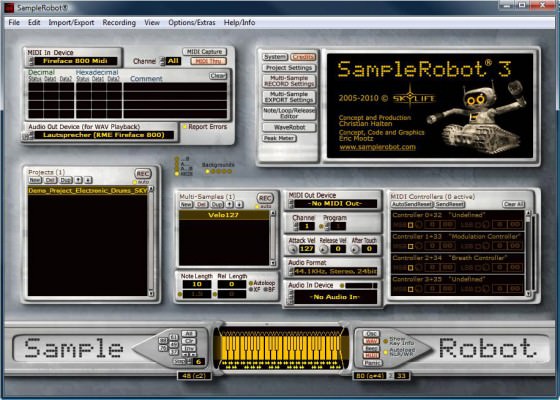Click the Inv key selection button
Viewport: 560px width, 400px height.
coord(189,349)
